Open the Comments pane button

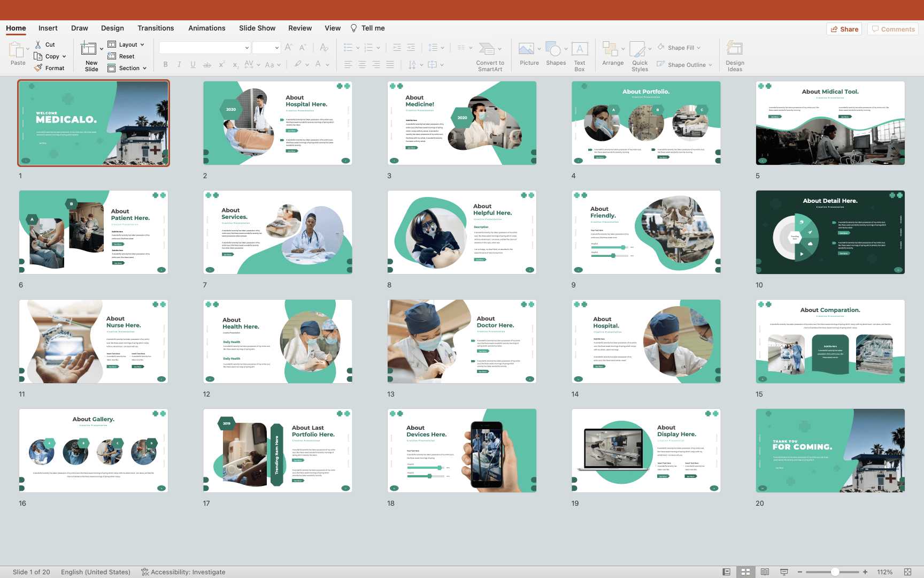pyautogui.click(x=893, y=29)
